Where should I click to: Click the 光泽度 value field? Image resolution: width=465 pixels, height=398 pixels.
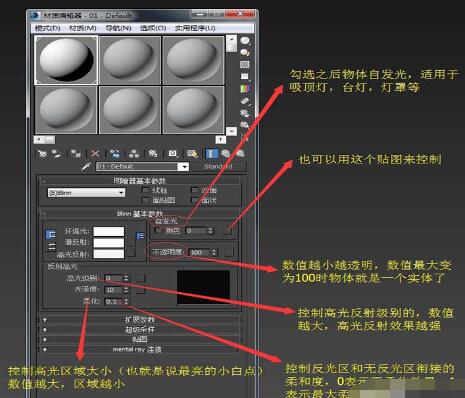(x=113, y=290)
